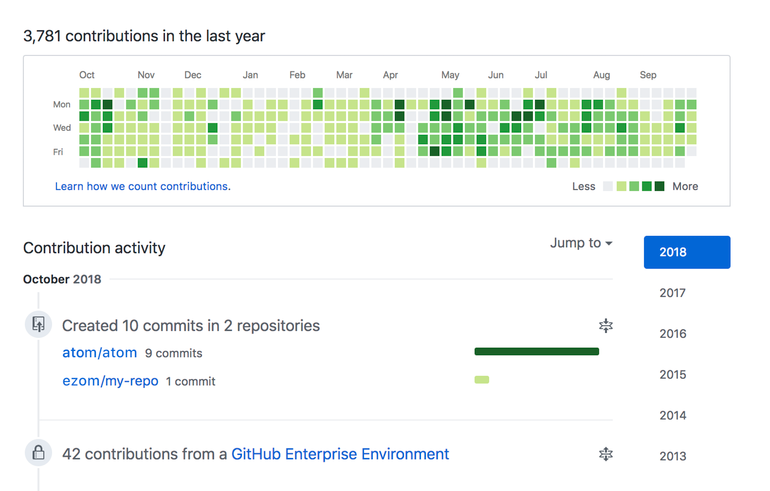Open the Jump to dropdown
Screen dimensions: 770x491
(x=581, y=243)
